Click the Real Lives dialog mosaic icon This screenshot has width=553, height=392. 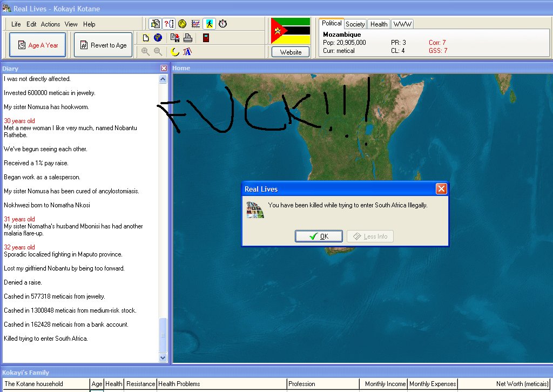tap(255, 209)
